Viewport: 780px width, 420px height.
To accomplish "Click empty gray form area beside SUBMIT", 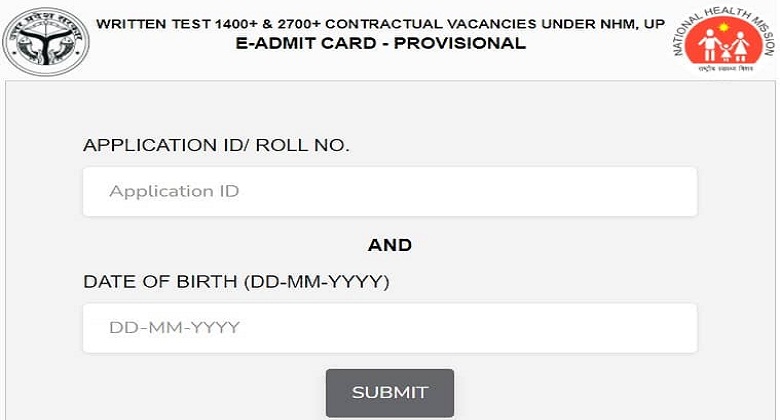I will click(x=572, y=393).
